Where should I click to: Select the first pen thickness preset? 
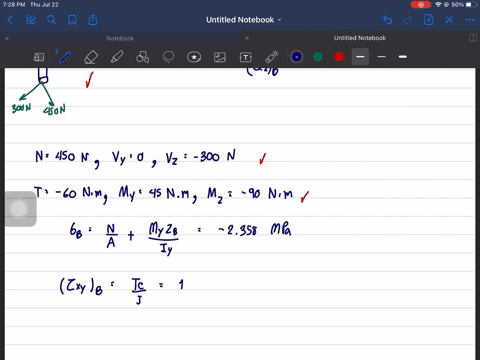[360, 57]
